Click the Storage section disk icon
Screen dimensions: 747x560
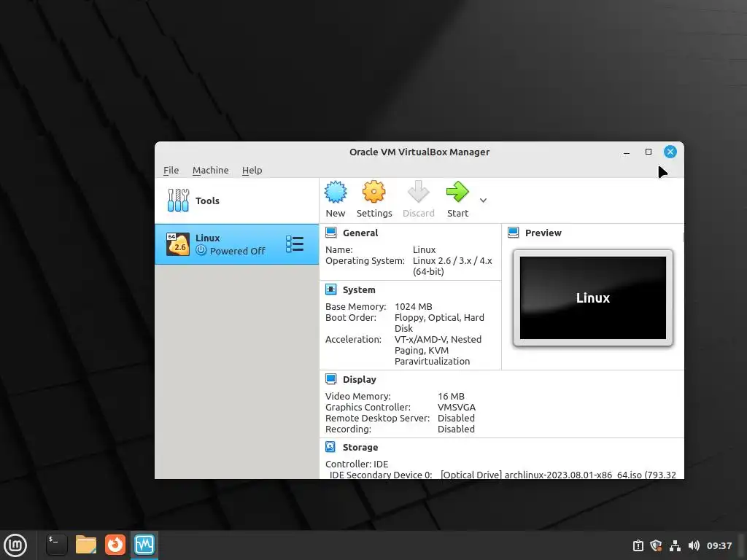(330, 447)
